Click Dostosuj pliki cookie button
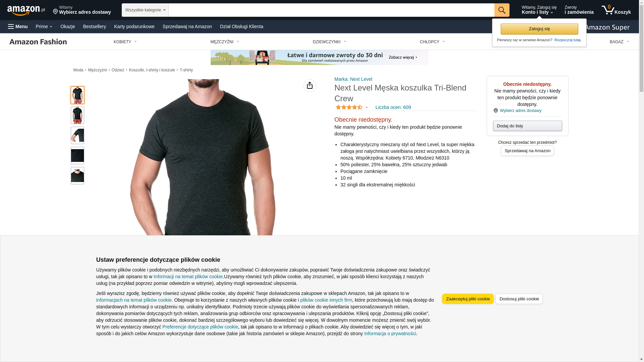Image resolution: width=644 pixels, height=362 pixels. pyautogui.click(x=519, y=299)
